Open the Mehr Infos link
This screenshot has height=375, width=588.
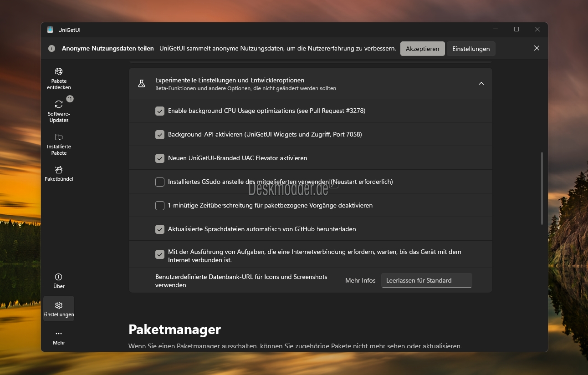coord(360,280)
